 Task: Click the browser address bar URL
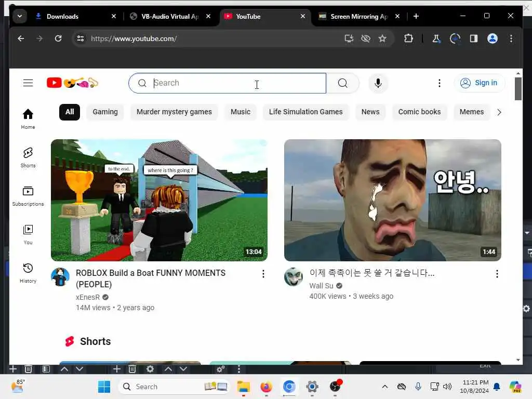click(x=134, y=38)
